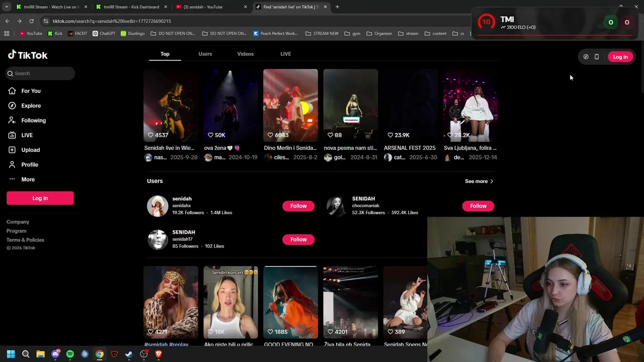Expand the 'gym' bookmark folder

click(x=352, y=34)
